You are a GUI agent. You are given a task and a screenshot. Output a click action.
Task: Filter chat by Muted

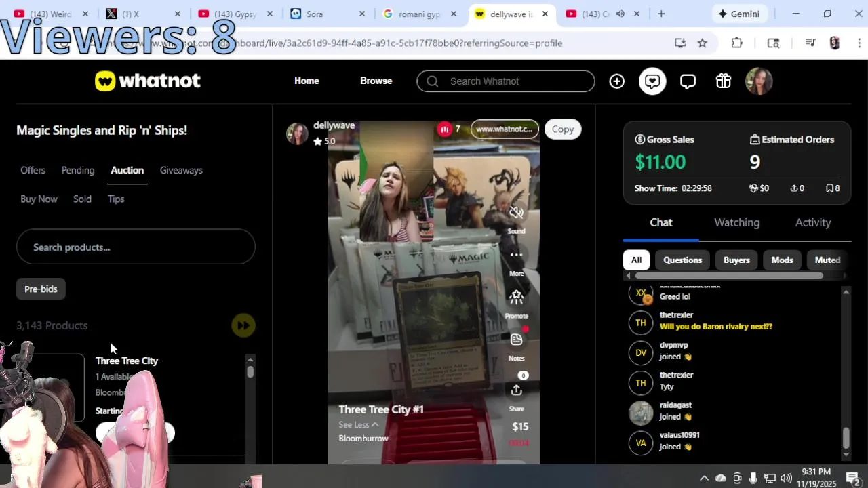[827, 260]
